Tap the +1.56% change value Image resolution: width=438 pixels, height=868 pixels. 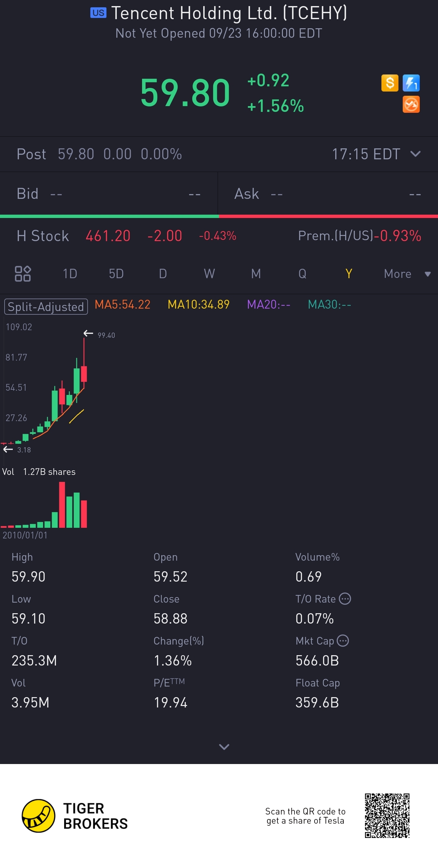click(276, 106)
